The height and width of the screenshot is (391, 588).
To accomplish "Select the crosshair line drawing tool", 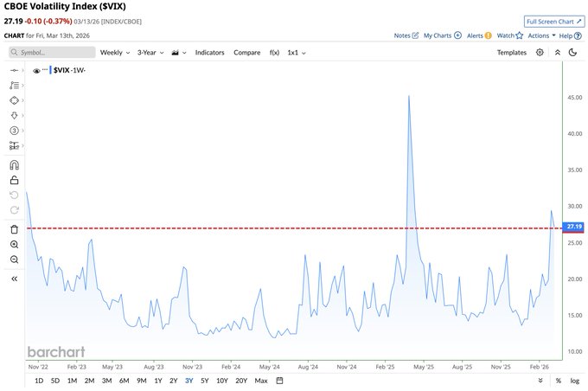I will coord(14,70).
